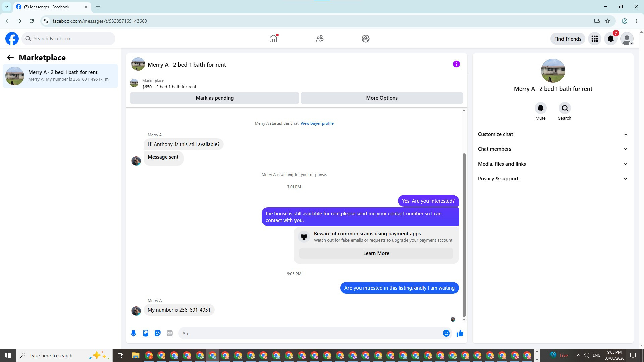Image resolution: width=644 pixels, height=362 pixels.
Task: Mute this conversation
Action: pos(540,108)
